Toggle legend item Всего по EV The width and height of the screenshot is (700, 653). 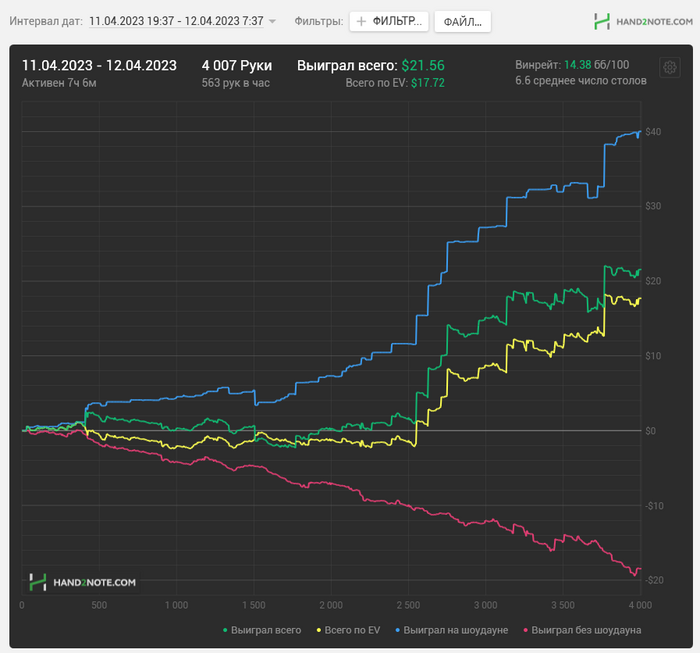tap(349, 630)
